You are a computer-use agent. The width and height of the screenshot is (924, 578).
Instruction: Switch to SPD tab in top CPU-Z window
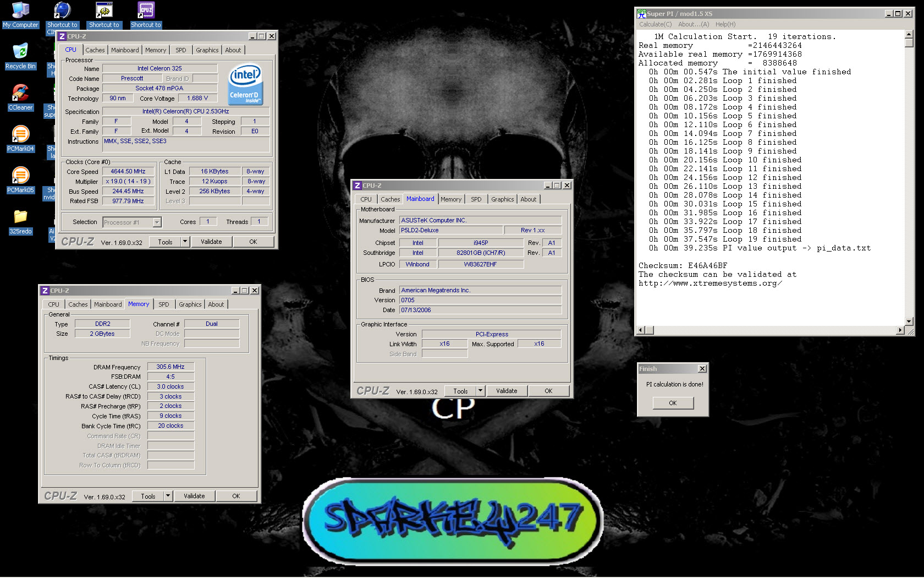[x=180, y=50]
